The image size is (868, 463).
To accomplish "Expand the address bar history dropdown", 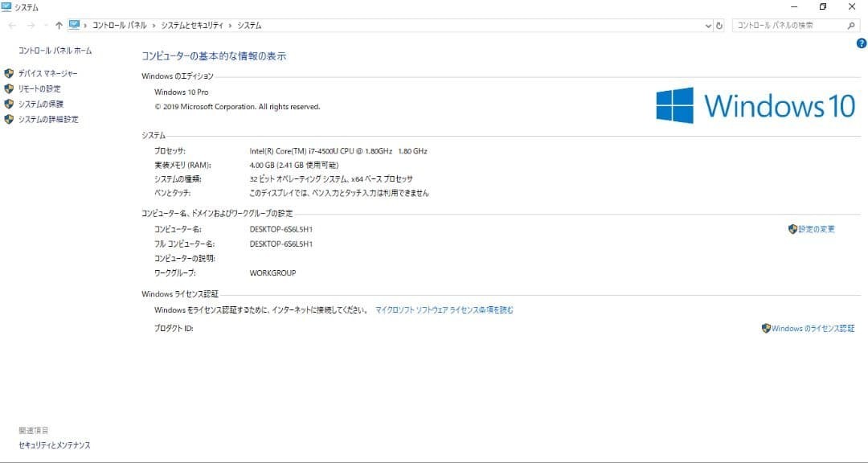I will coord(709,26).
